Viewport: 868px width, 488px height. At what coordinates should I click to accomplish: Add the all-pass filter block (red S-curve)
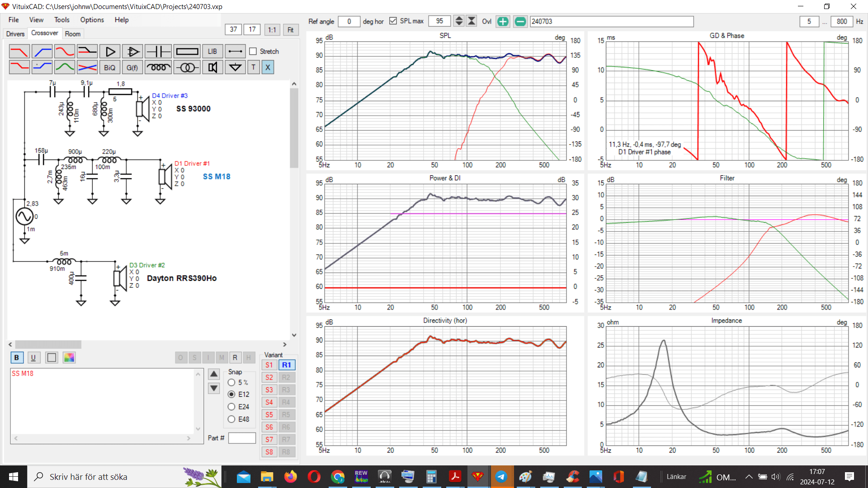[x=65, y=52]
